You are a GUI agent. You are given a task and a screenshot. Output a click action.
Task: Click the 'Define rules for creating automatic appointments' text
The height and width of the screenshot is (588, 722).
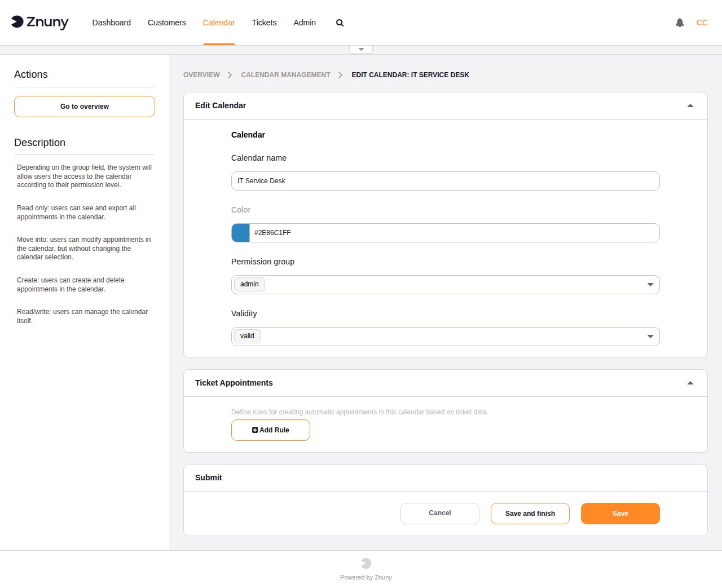click(x=360, y=412)
